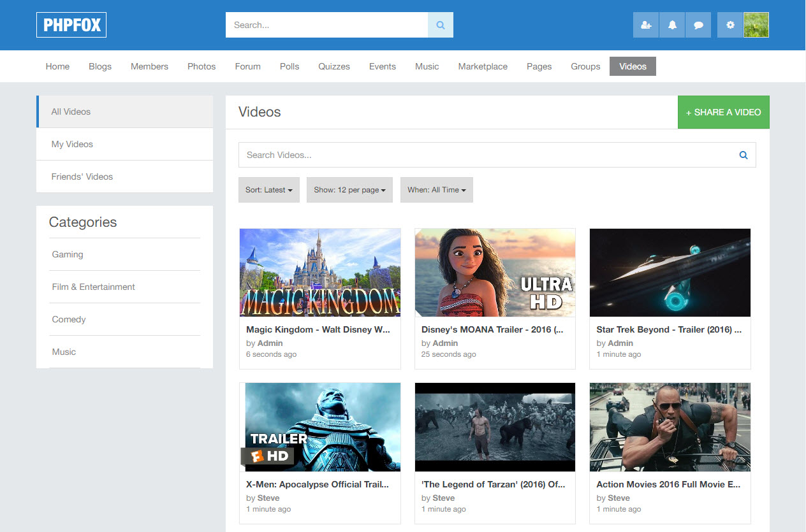Click the header search magnifier icon
Screen dimensions: 806x532
(x=440, y=25)
